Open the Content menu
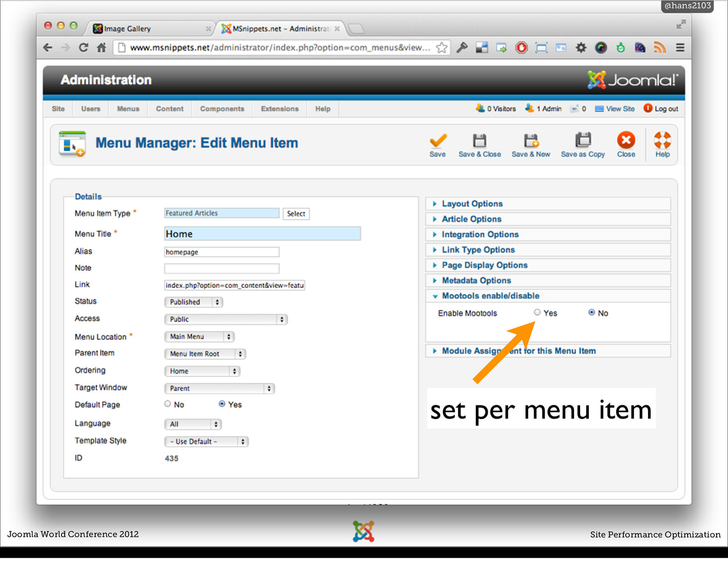The height and width of the screenshot is (561, 728). click(x=170, y=109)
